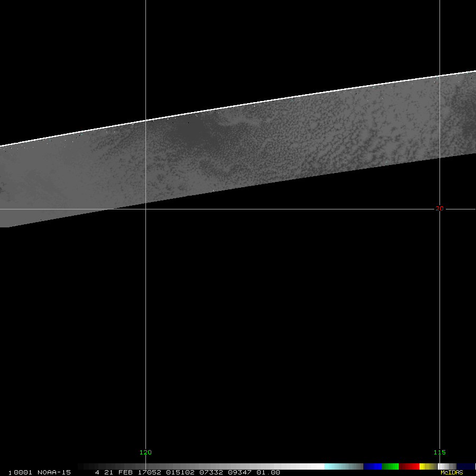
Task: Click the green segment of the color bar
Action: tap(390, 466)
